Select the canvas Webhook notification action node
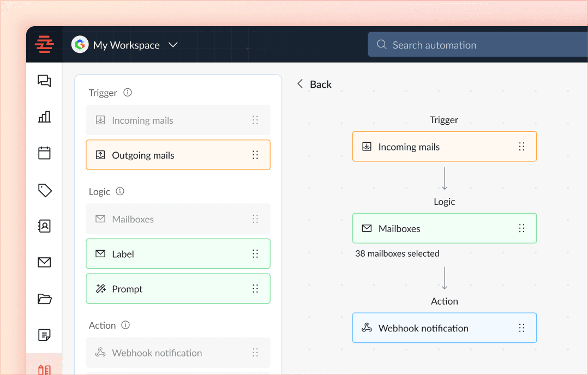588x375 pixels. 445,328
